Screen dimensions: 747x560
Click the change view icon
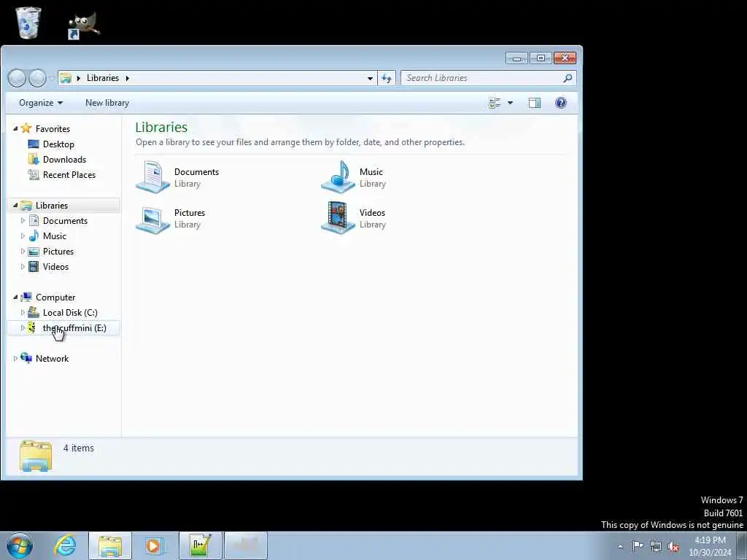click(x=495, y=103)
